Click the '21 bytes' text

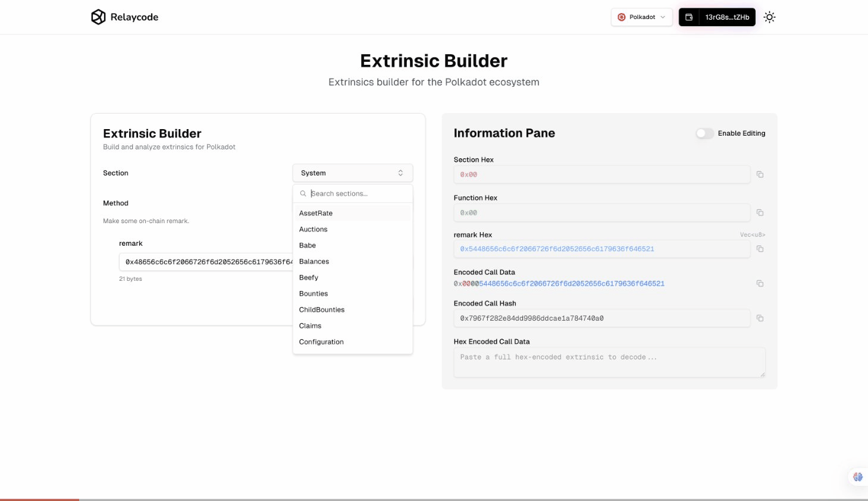(x=130, y=278)
